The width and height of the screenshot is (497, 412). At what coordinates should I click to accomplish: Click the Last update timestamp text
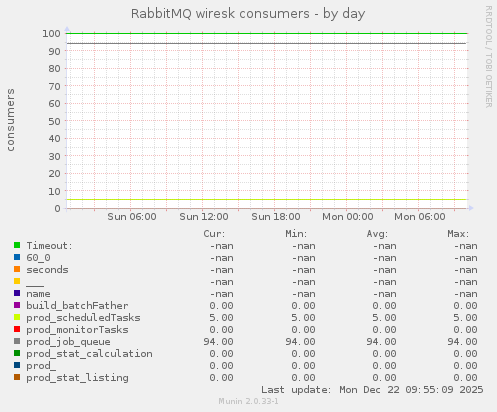[372, 390]
